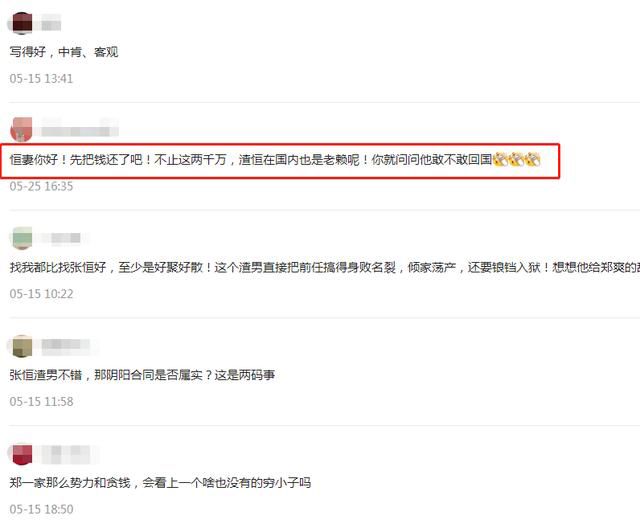Select the comment starting 郑一家那么势力和贪钱

point(160,483)
